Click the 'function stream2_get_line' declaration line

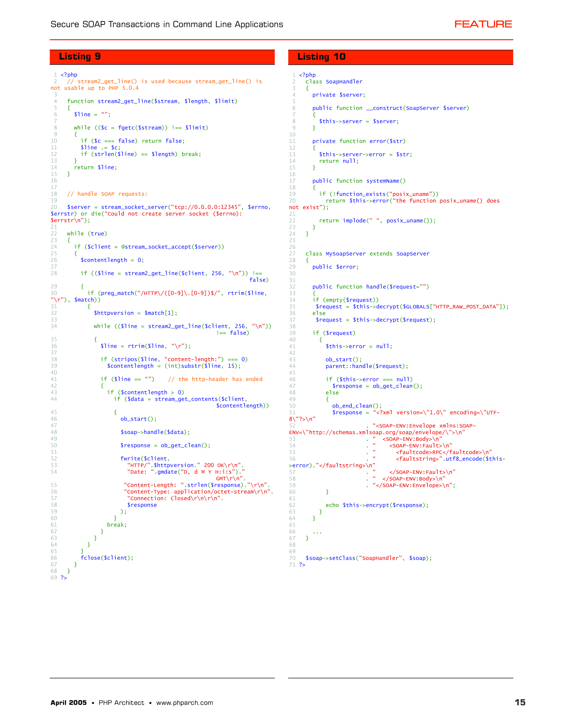click(152, 101)
